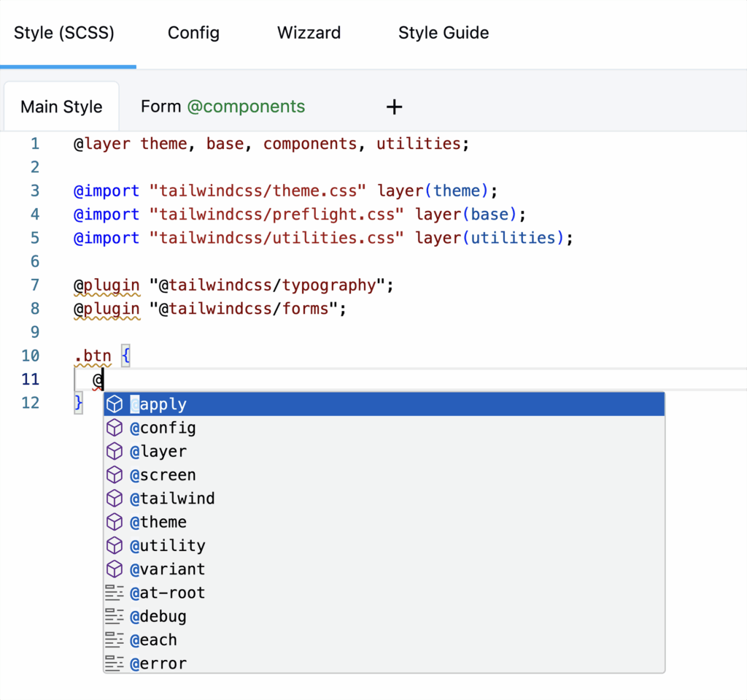Add a new style tab with plus
Viewport: 747px width, 700px height.
[394, 107]
